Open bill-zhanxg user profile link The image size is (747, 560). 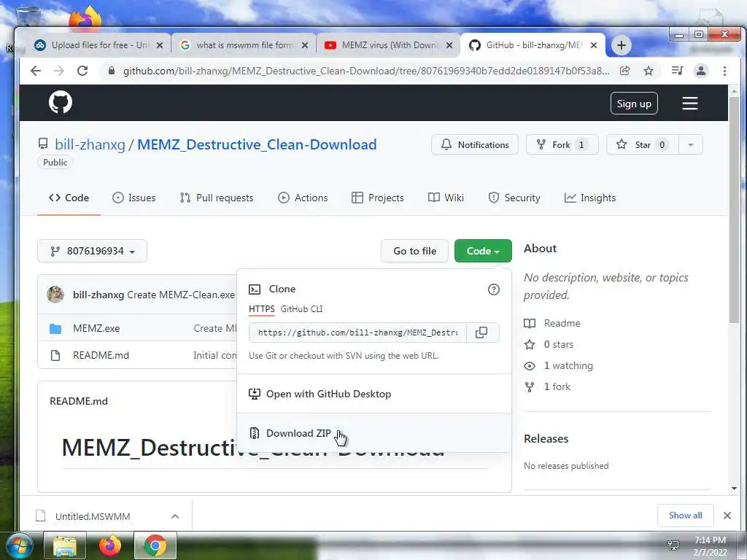tap(90, 144)
